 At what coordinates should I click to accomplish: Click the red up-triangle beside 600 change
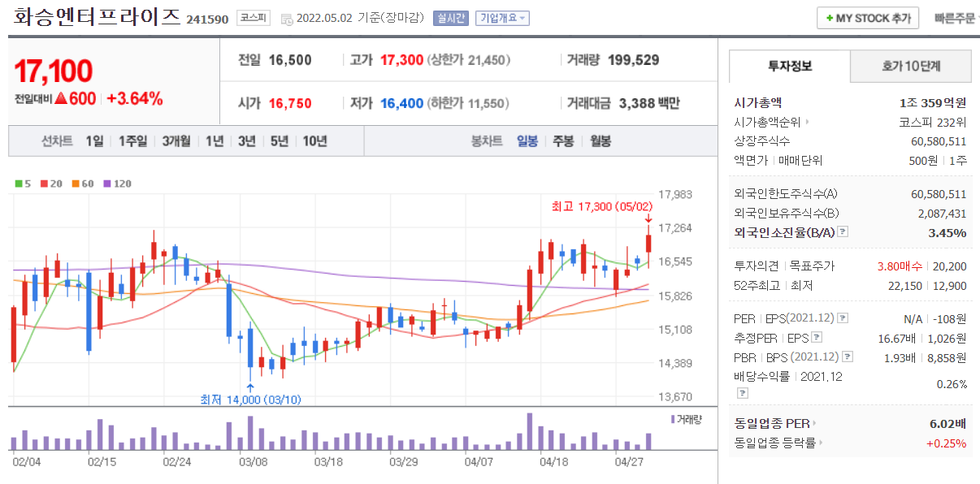(61, 99)
